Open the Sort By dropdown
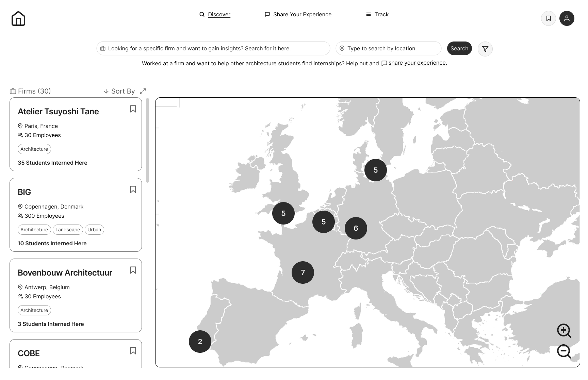Viewport: 588px width, 380px height. [119, 91]
